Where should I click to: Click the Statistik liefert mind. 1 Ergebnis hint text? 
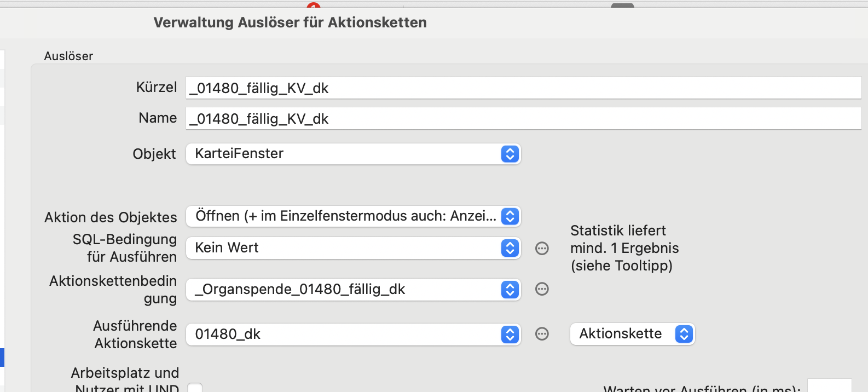(624, 248)
